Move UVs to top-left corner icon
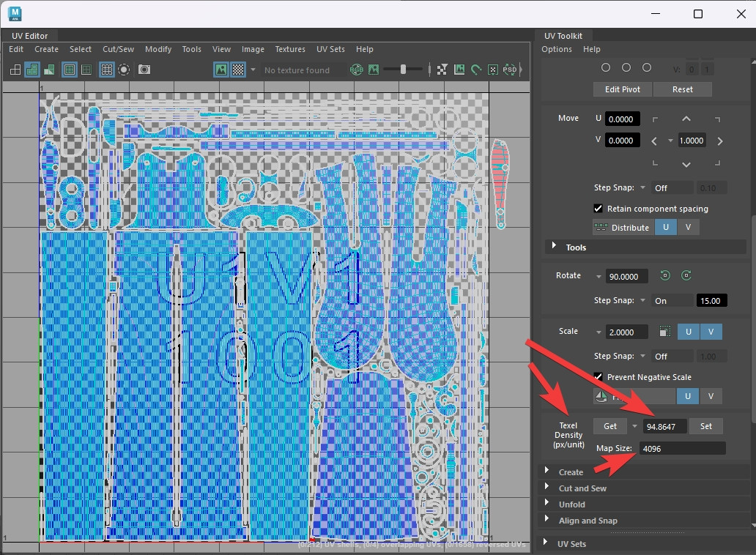The height and width of the screenshot is (555, 756). click(x=655, y=119)
